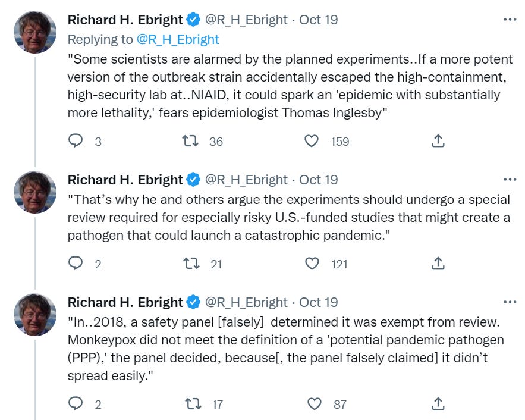Click the second tweet's profile avatar
This screenshot has height=420, width=525.
[x=35, y=192]
